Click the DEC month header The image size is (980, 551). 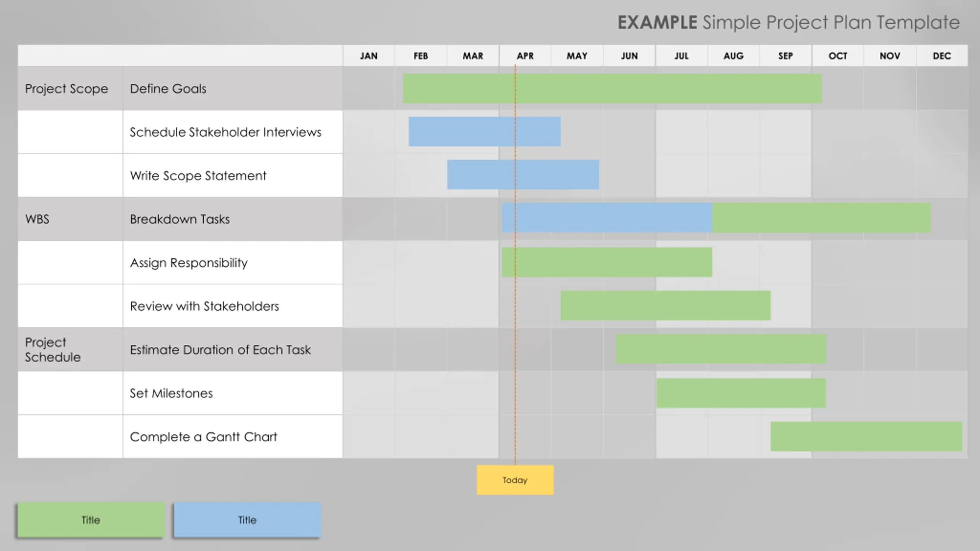click(942, 56)
